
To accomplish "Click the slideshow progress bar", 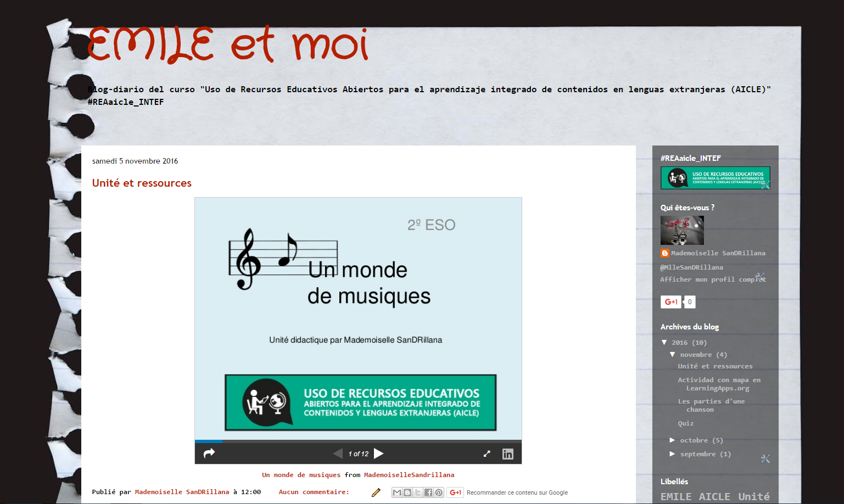I will coord(357,441).
